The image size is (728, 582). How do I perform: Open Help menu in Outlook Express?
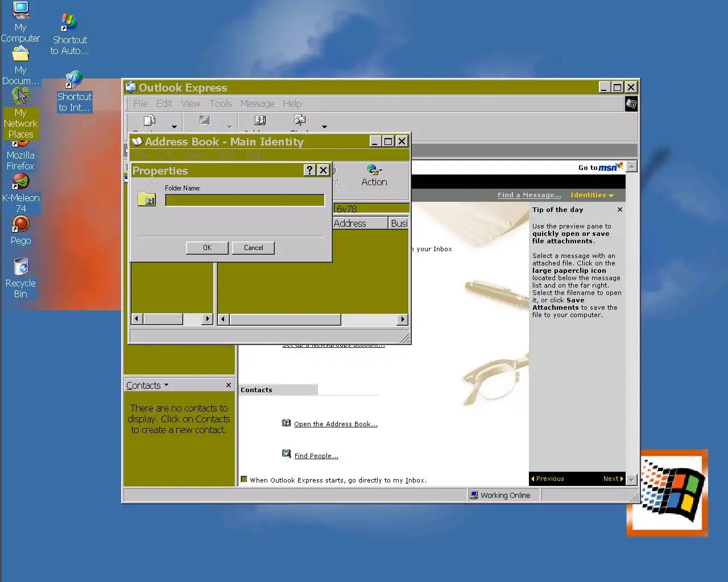(x=292, y=103)
